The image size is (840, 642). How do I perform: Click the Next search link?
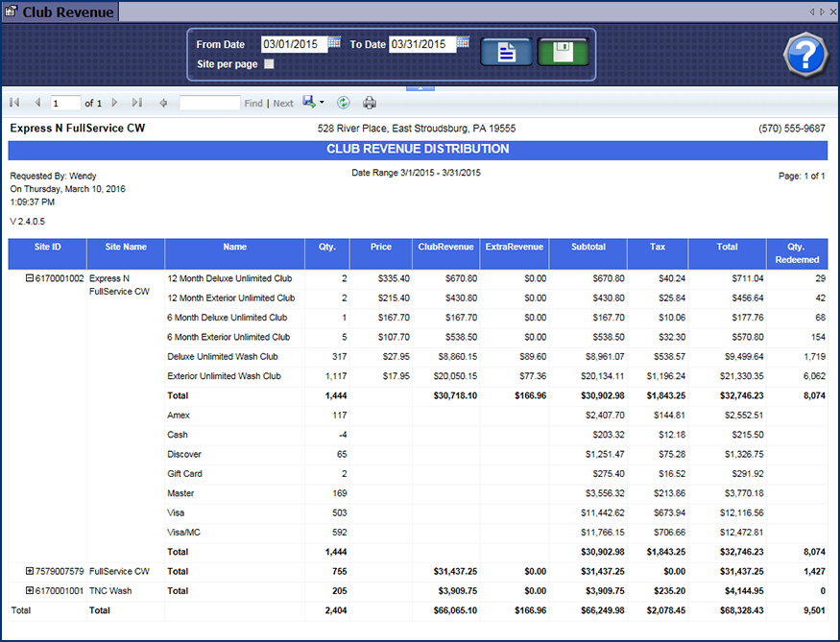(283, 104)
